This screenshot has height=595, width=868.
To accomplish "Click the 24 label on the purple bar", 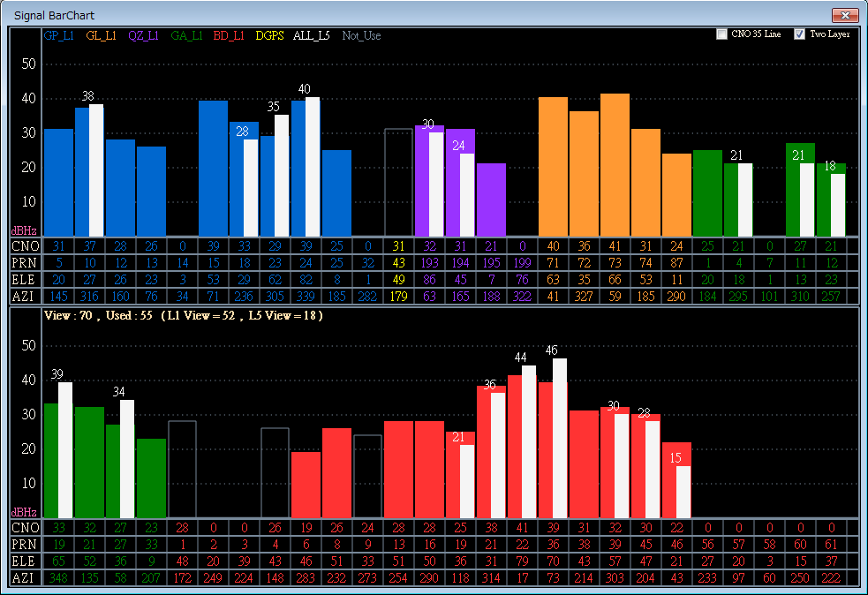I will (458, 146).
